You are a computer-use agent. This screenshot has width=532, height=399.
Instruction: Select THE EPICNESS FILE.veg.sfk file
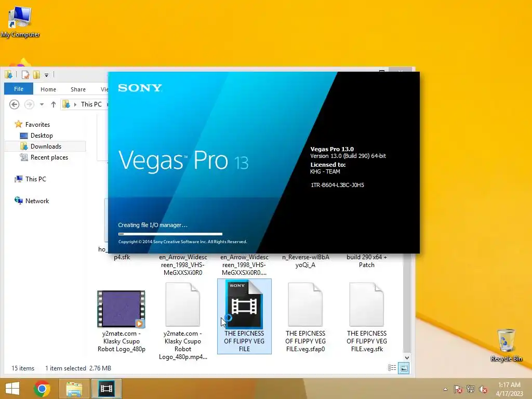[x=367, y=317]
